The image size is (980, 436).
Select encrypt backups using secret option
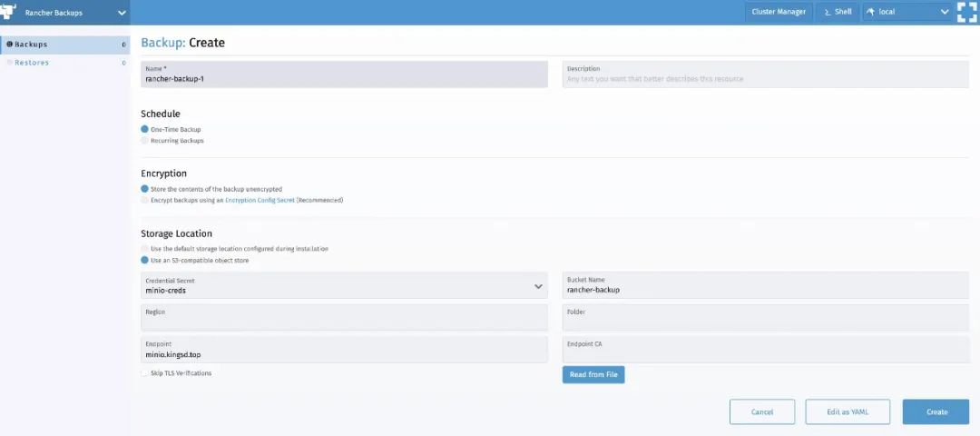(x=145, y=200)
